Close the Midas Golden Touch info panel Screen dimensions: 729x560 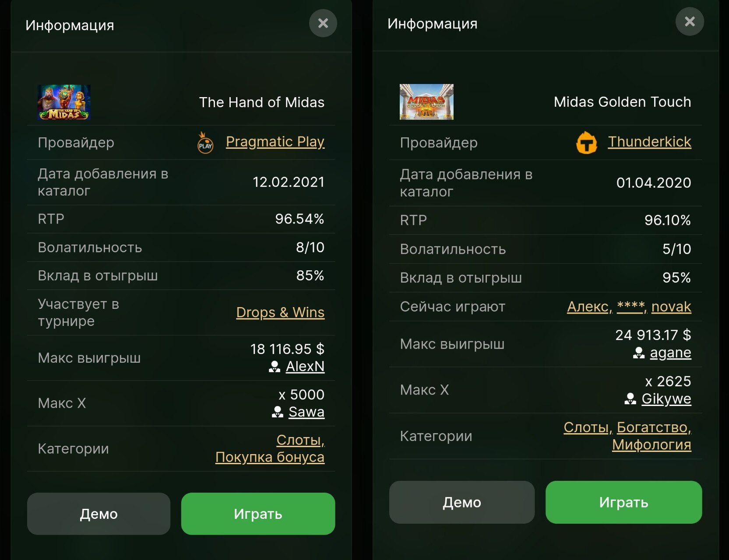pyautogui.click(x=690, y=21)
